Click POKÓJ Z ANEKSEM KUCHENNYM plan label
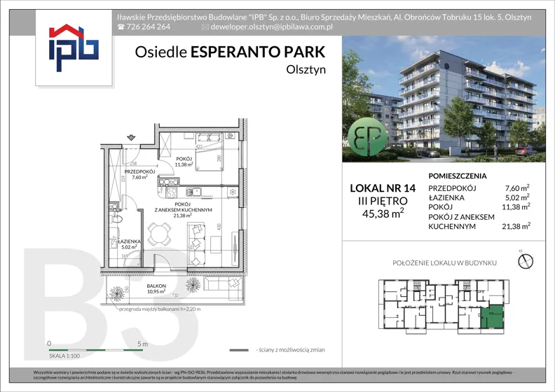The height and width of the screenshot is (392, 555). coord(183,209)
